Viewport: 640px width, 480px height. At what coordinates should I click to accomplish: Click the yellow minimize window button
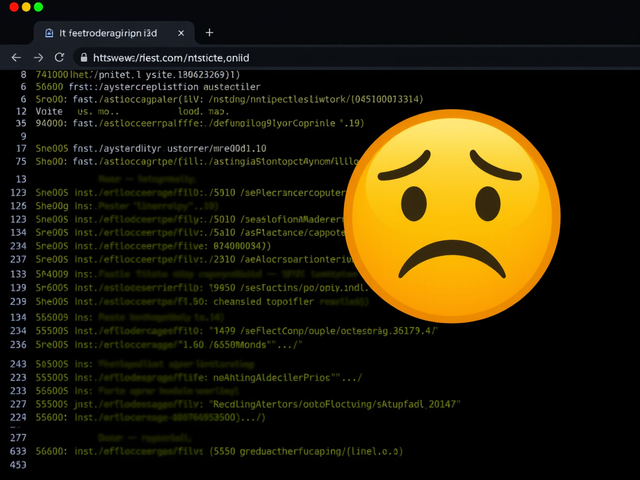coord(26,7)
